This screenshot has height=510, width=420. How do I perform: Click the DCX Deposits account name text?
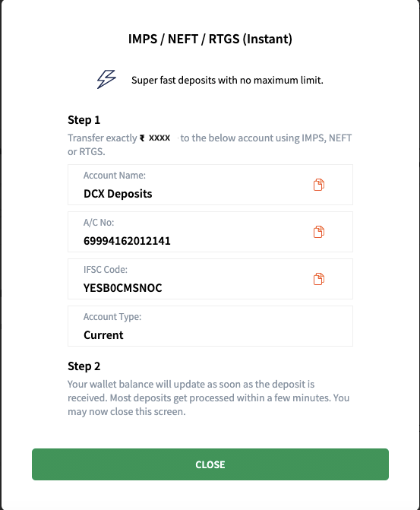[x=118, y=194]
